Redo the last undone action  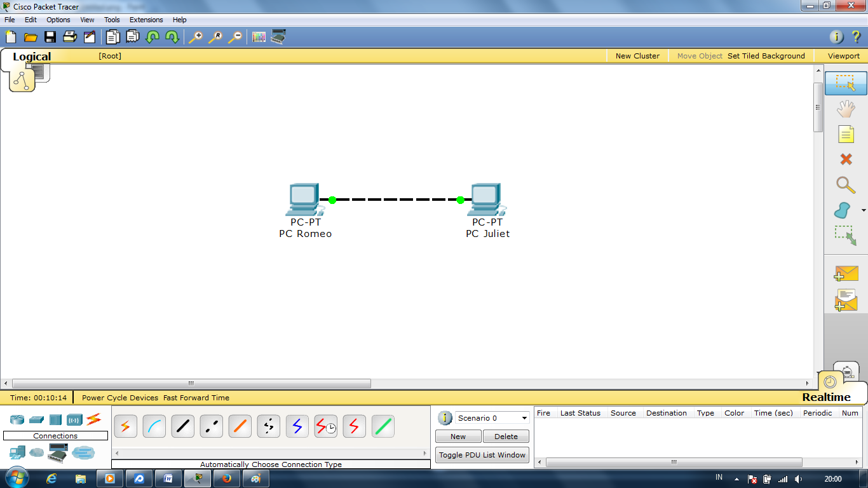pos(172,37)
